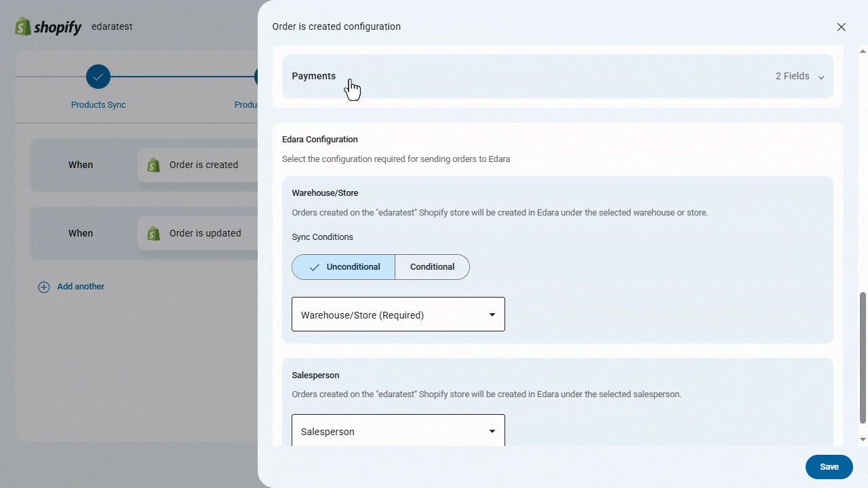The width and height of the screenshot is (868, 488).
Task: Click the Products Sync step checkmark circle
Action: [x=98, y=77]
